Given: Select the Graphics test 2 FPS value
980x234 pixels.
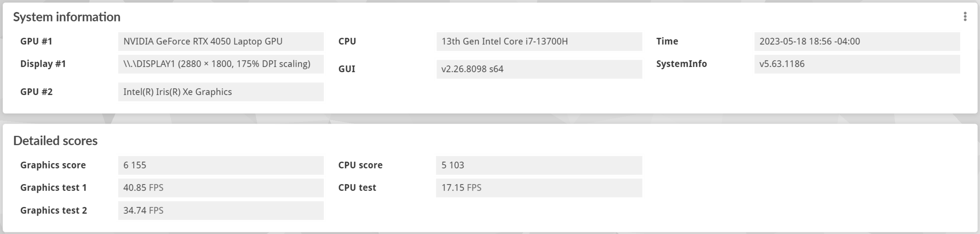Looking at the screenshot, I should (221, 210).
